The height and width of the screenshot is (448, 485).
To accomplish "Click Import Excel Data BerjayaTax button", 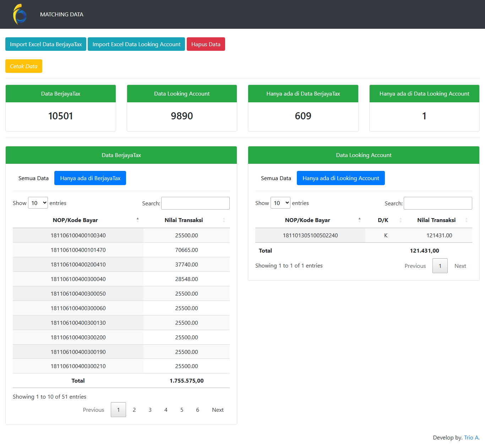I will coord(46,44).
